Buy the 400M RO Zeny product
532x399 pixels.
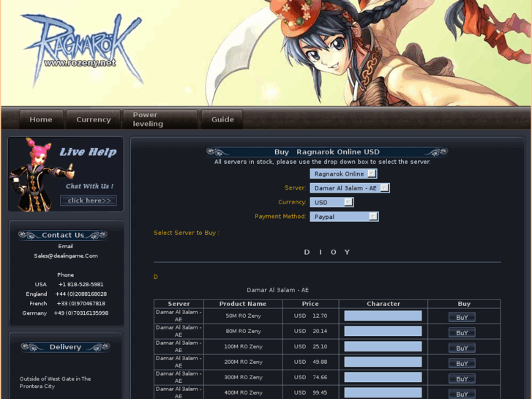[x=462, y=394]
